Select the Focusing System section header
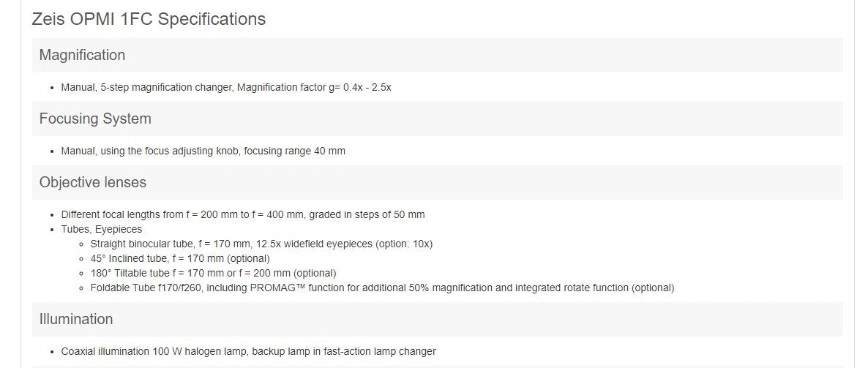This screenshot has width=868, height=368. pyautogui.click(x=95, y=119)
